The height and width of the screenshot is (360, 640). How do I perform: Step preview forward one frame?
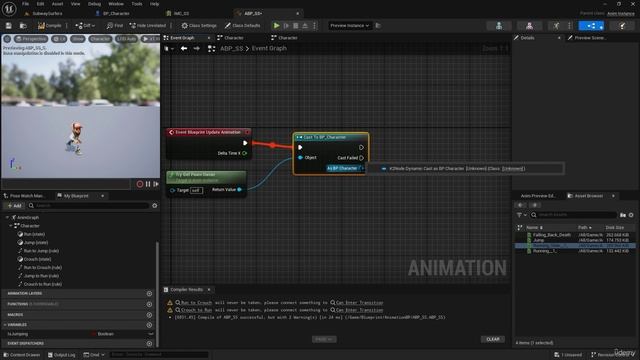tap(156, 184)
